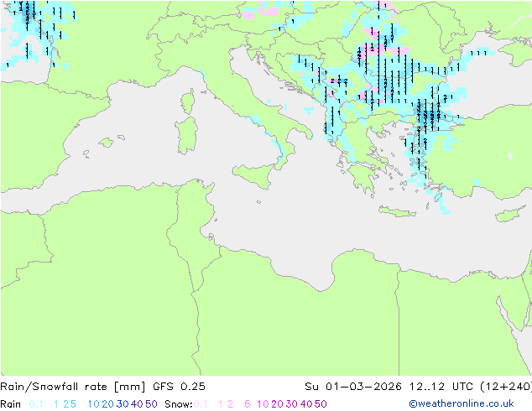532x411 pixels.
Task: Click the 'Snow:' legend label
Action: pyautogui.click(x=179, y=404)
